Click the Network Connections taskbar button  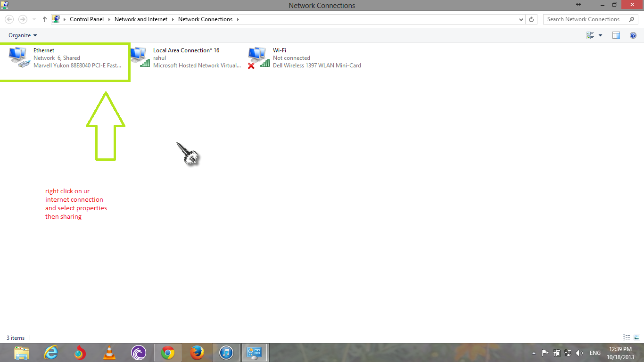[255, 353]
